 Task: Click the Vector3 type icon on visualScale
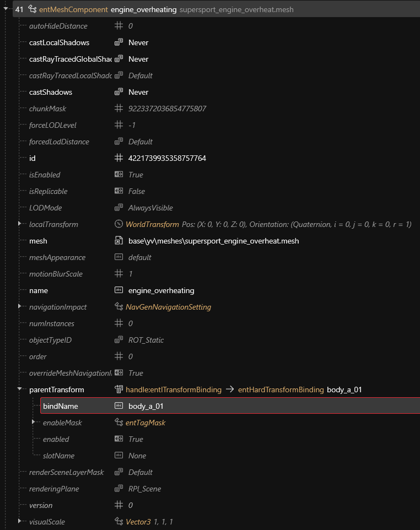[119, 522]
